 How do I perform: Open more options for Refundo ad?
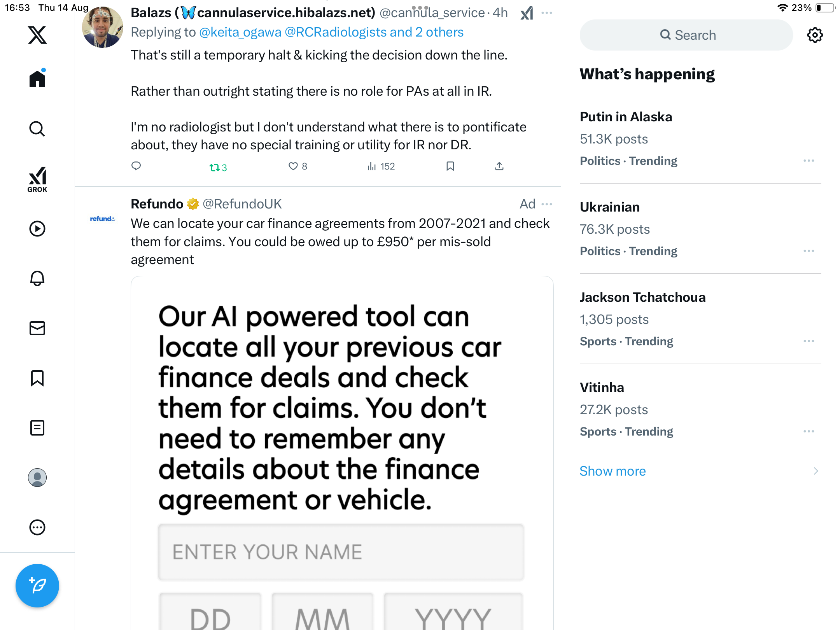coord(547,204)
